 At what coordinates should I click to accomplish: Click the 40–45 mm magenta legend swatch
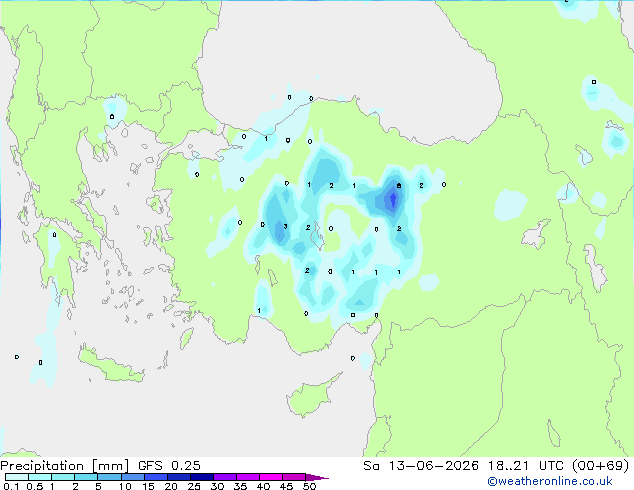[x=271, y=477]
